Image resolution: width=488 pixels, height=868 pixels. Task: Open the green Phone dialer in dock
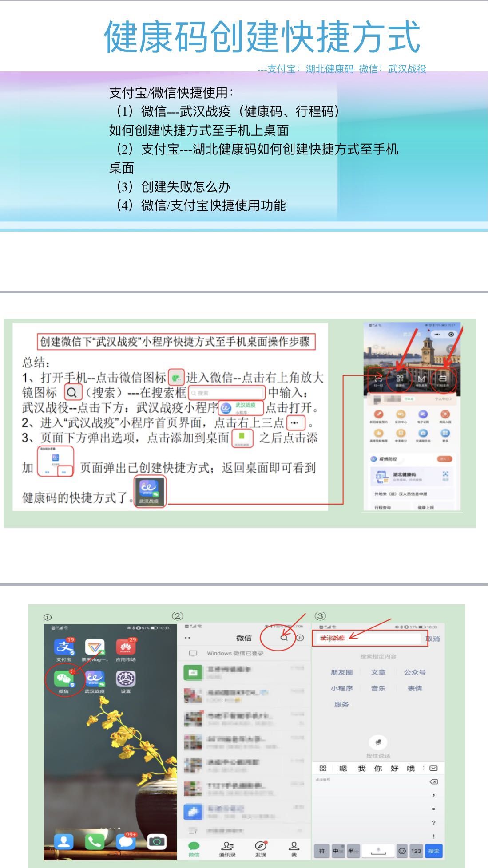[95, 841]
